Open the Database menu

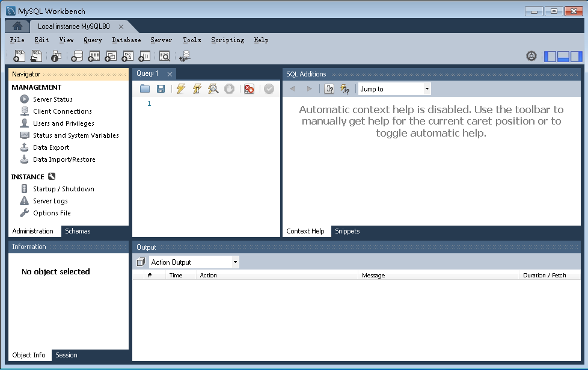coord(126,40)
